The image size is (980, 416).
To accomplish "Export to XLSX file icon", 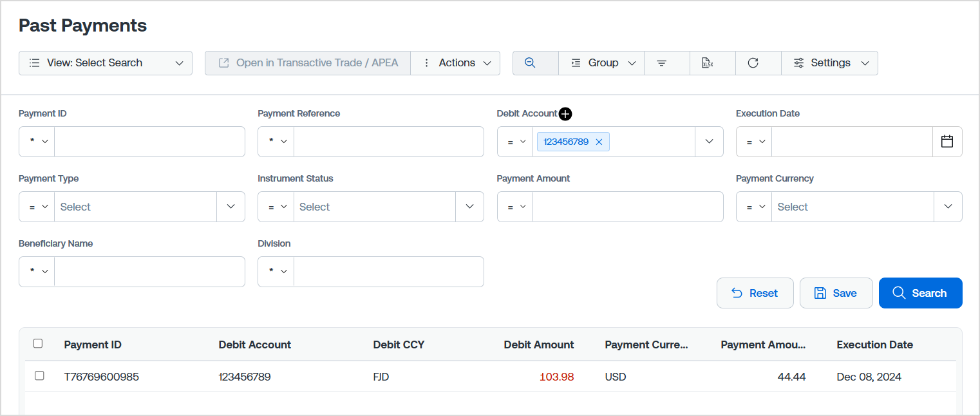I will (x=707, y=63).
